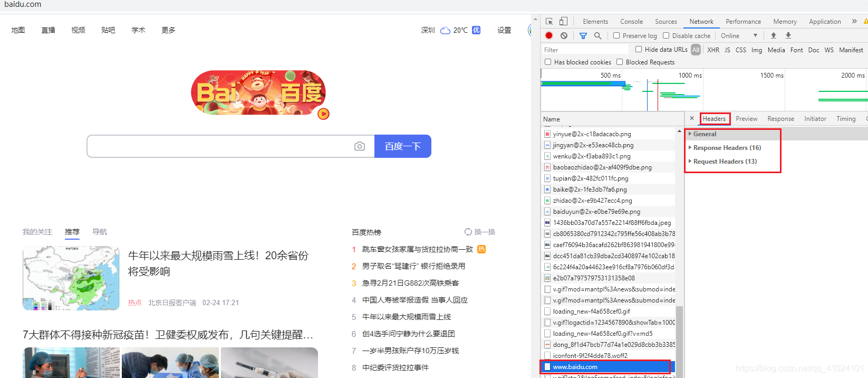Clear the network log
Image resolution: width=868 pixels, height=378 pixels.
pyautogui.click(x=564, y=35)
